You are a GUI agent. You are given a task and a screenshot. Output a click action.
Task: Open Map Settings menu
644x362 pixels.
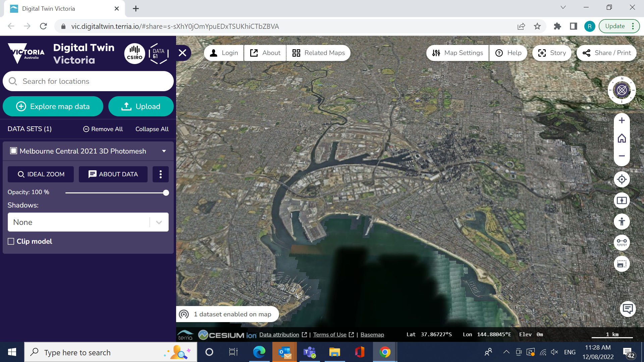[458, 53]
